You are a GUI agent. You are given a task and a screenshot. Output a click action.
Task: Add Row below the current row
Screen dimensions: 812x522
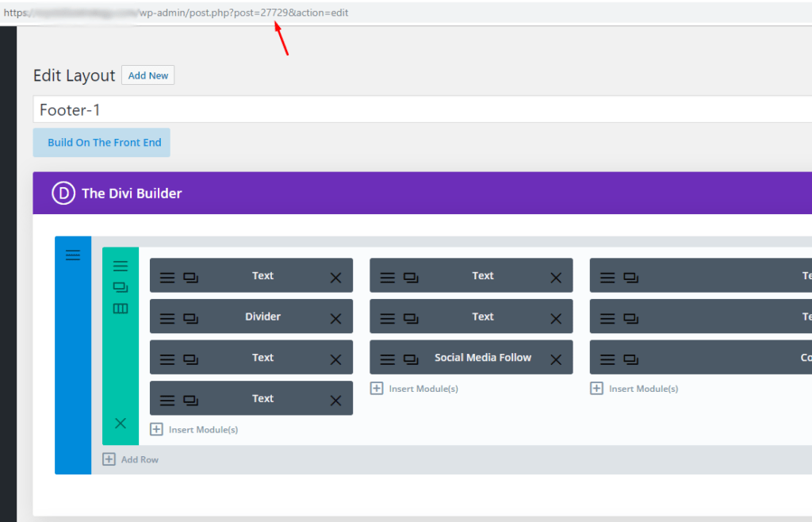click(x=131, y=459)
